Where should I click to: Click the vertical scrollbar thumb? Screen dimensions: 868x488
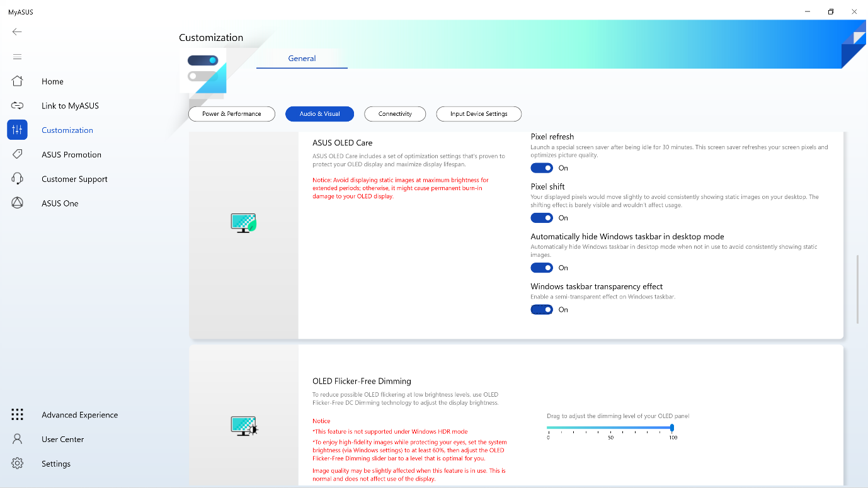[x=858, y=289]
